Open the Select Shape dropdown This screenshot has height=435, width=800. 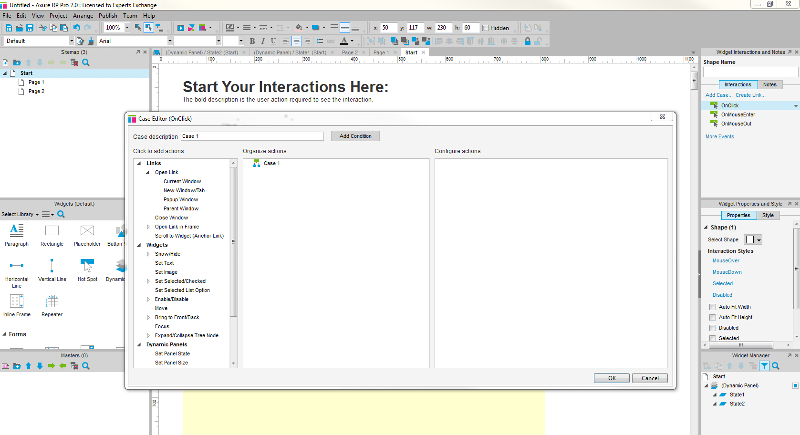(x=759, y=240)
